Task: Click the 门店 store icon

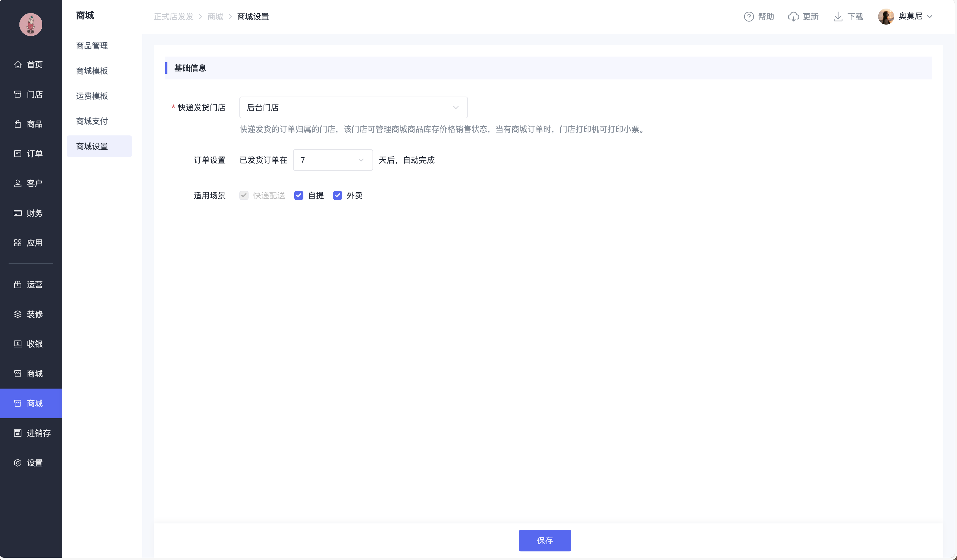Action: click(17, 94)
